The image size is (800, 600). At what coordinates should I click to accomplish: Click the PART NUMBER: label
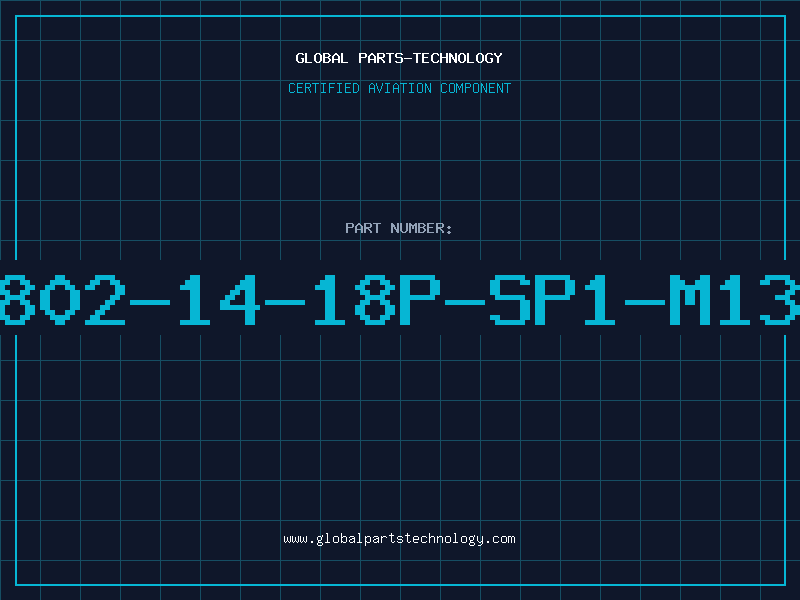click(x=399, y=228)
